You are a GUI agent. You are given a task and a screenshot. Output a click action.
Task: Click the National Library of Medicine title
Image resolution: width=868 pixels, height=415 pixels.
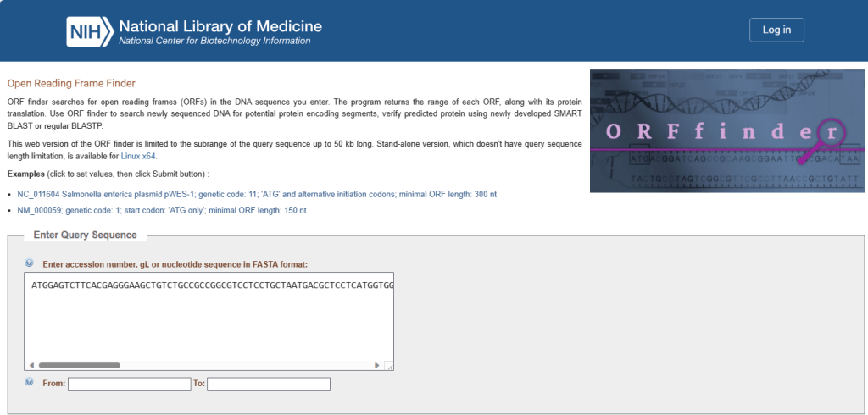(x=220, y=25)
